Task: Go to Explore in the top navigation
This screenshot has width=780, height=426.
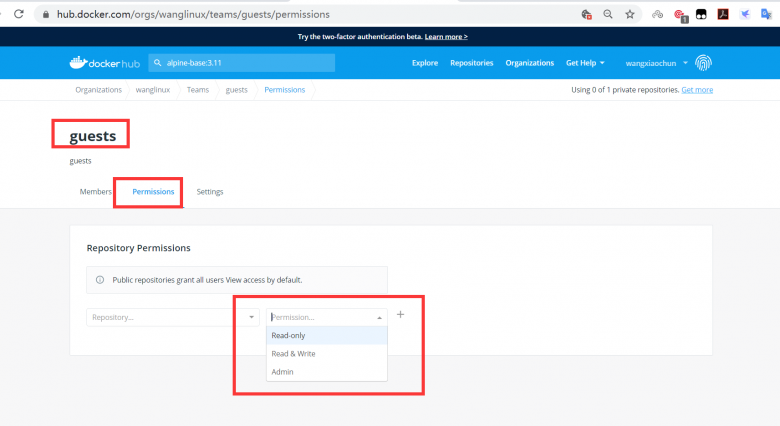Action: pos(425,63)
